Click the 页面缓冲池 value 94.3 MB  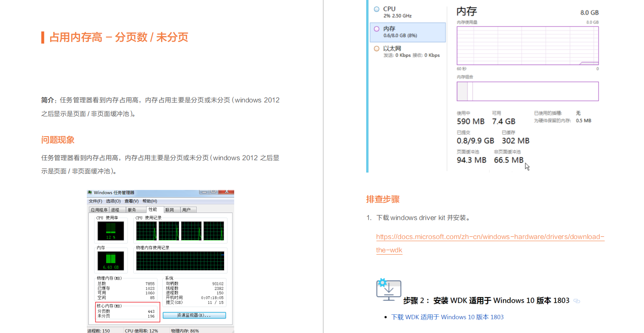(471, 160)
